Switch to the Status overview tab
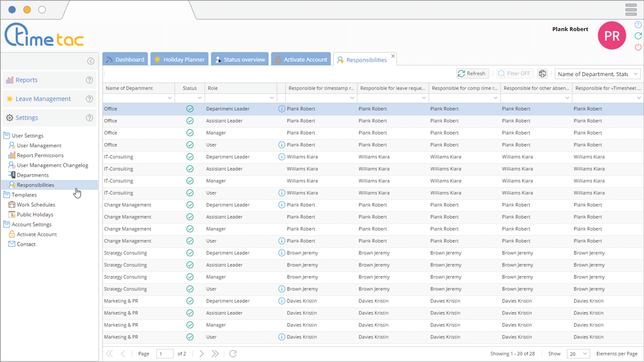 point(240,59)
